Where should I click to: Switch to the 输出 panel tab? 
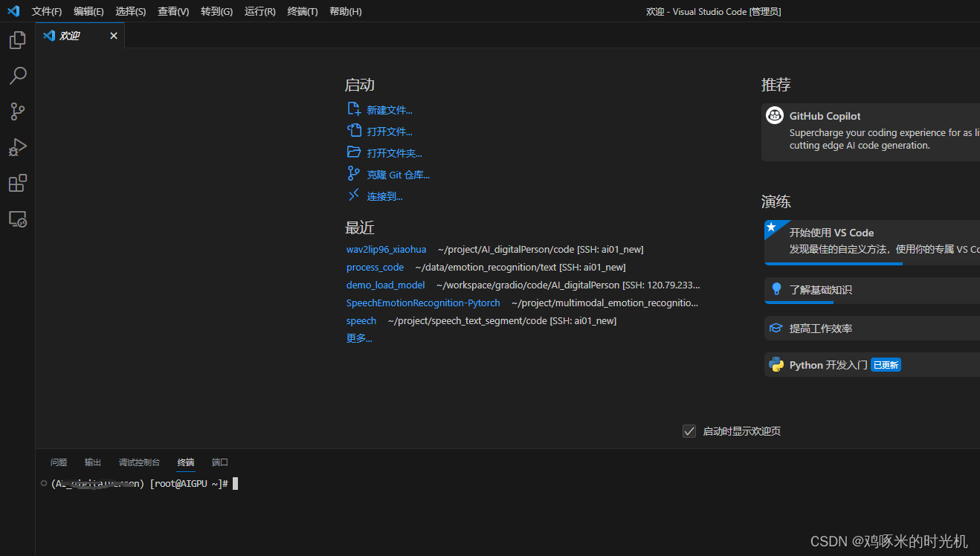point(93,462)
